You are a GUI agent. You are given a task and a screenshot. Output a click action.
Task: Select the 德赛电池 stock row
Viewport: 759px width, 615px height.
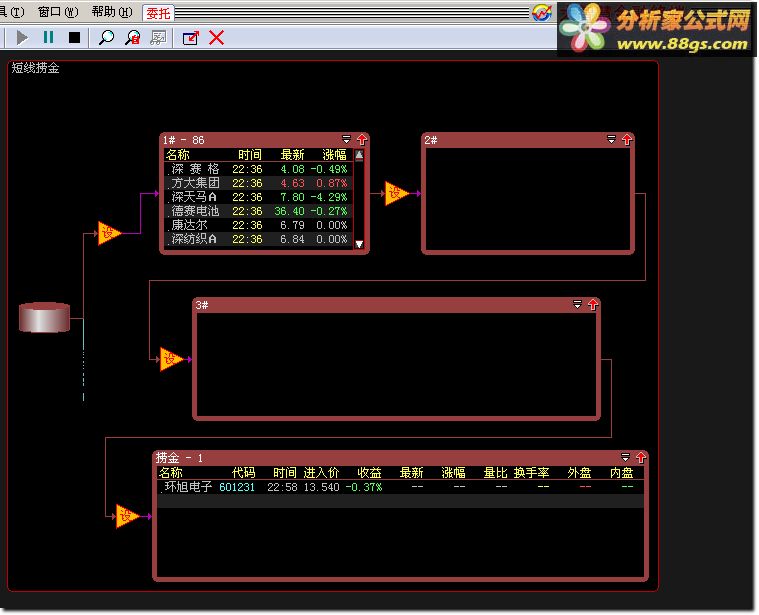pos(259,211)
